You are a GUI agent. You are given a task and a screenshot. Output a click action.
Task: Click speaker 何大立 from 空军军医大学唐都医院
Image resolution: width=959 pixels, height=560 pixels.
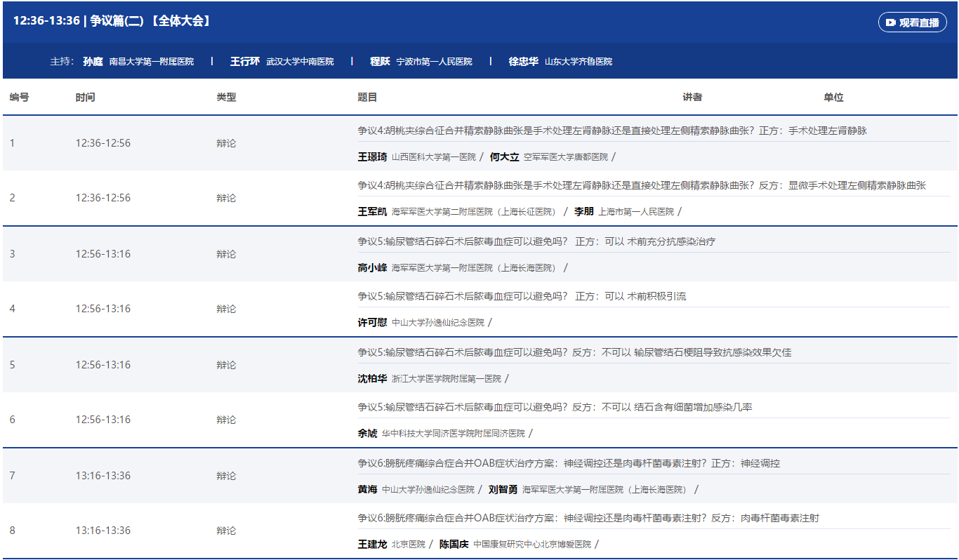504,157
